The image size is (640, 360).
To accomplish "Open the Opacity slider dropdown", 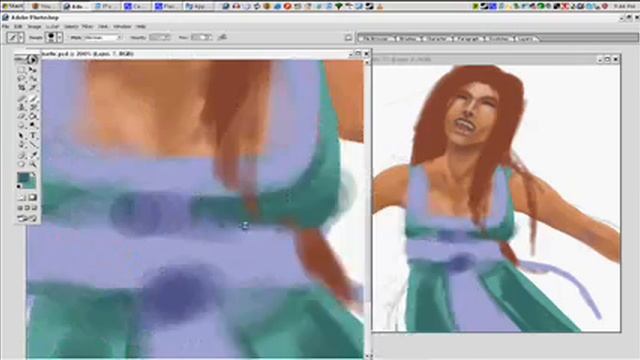I will 167,37.
